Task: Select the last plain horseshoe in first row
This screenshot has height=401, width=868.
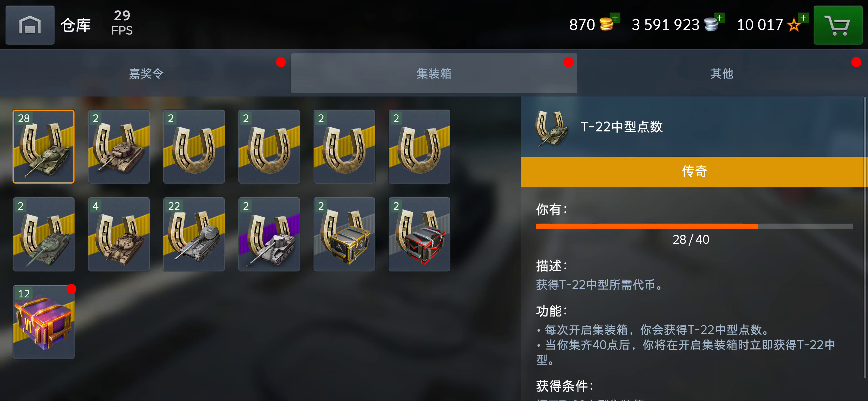Action: pyautogui.click(x=419, y=147)
